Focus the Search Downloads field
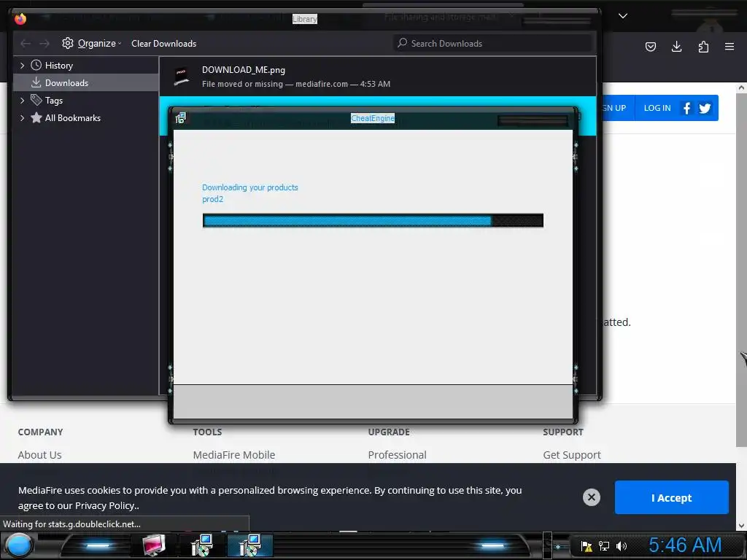 (x=492, y=43)
